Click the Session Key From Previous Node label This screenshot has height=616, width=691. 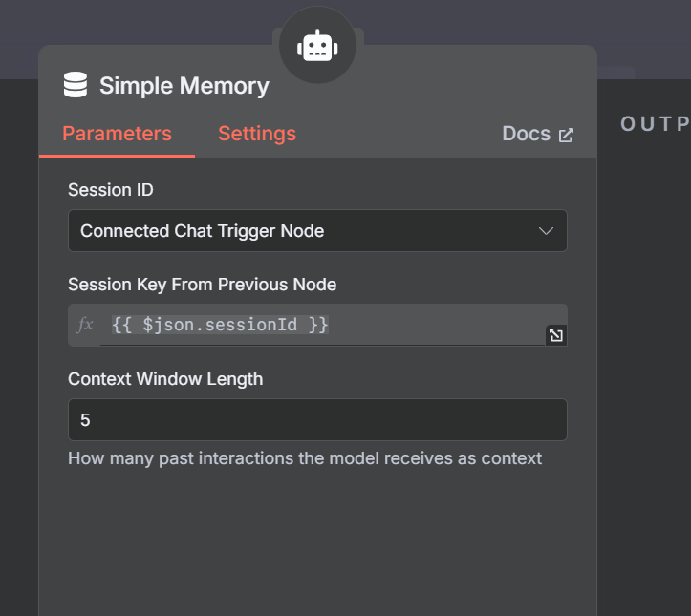pos(202,285)
